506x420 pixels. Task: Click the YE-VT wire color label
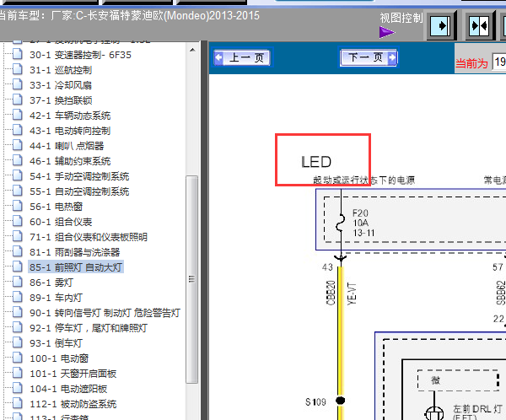click(352, 293)
